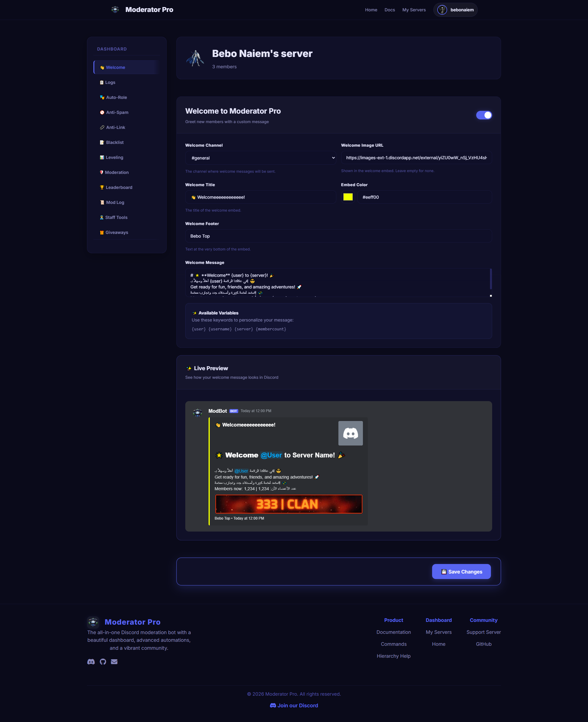The width and height of the screenshot is (588, 722).
Task: Click the {user} variable keyword
Action: point(198,329)
